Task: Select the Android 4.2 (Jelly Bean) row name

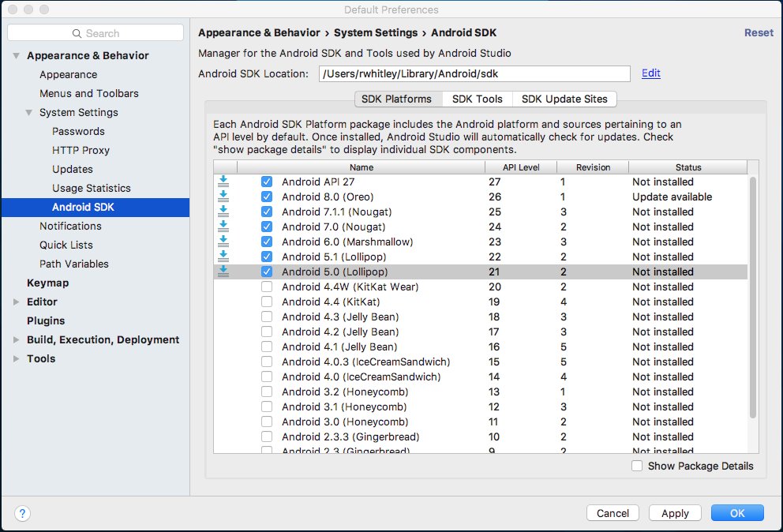Action: pyautogui.click(x=340, y=332)
